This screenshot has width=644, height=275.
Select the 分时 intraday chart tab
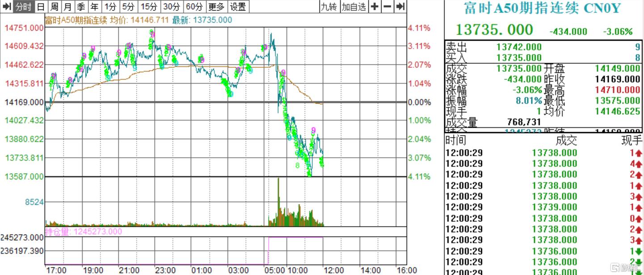[23, 7]
